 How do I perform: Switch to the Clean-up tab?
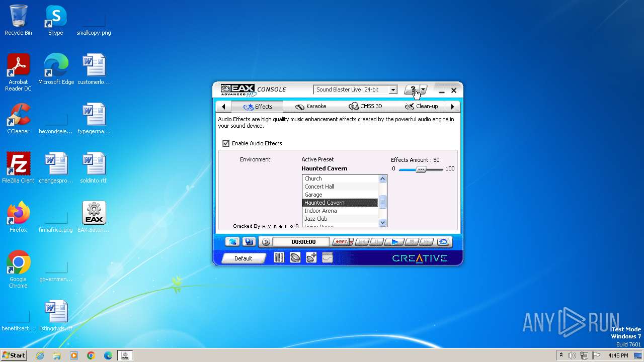422,107
